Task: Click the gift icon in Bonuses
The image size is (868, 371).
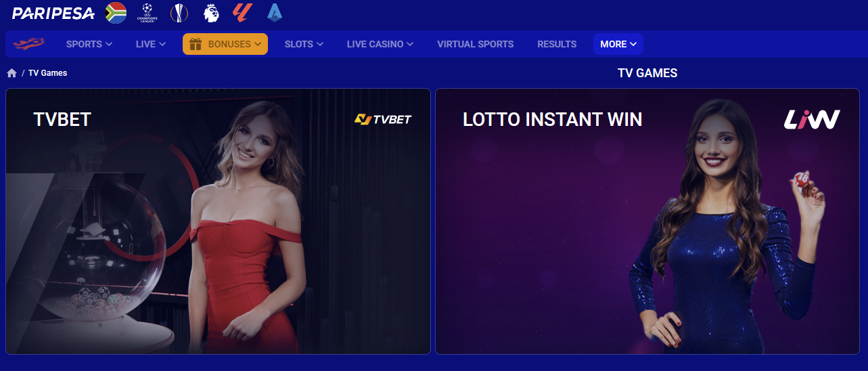Action: tap(196, 44)
